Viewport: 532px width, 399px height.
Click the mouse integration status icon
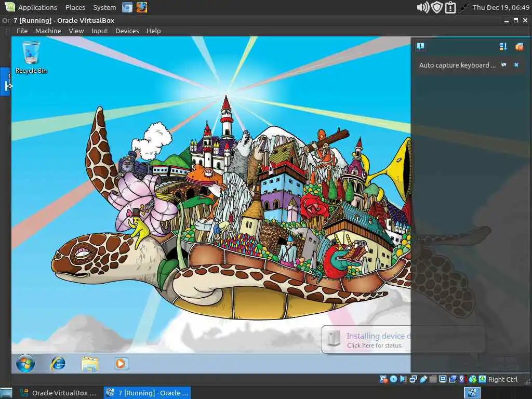pyautogui.click(x=473, y=379)
